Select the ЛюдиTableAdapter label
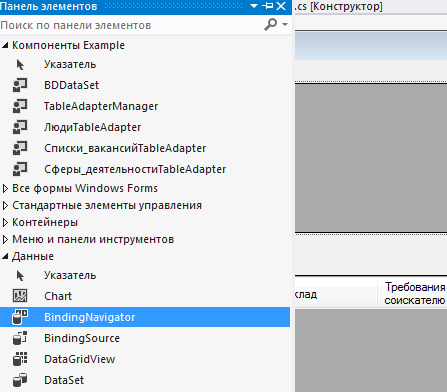Image resolution: width=447 pixels, height=392 pixels. point(93,127)
